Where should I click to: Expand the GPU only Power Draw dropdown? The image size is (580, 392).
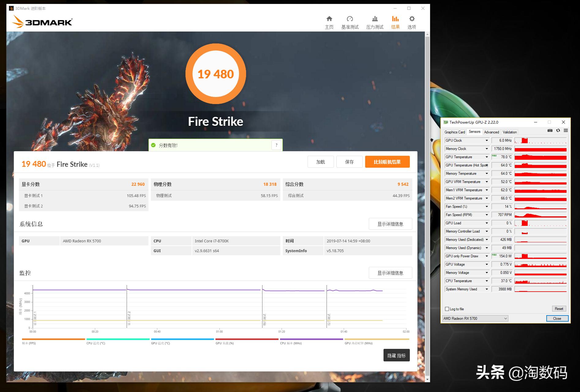pyautogui.click(x=487, y=256)
